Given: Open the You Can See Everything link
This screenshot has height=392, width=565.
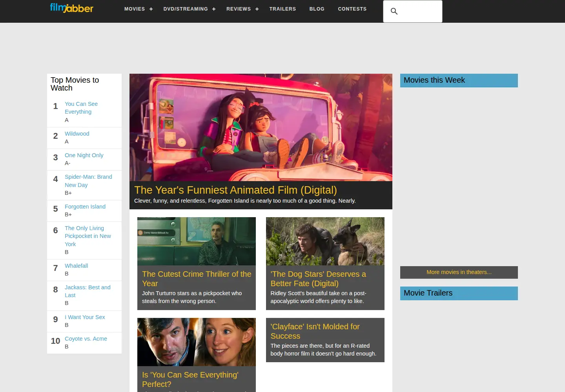Looking at the screenshot, I should 81,108.
